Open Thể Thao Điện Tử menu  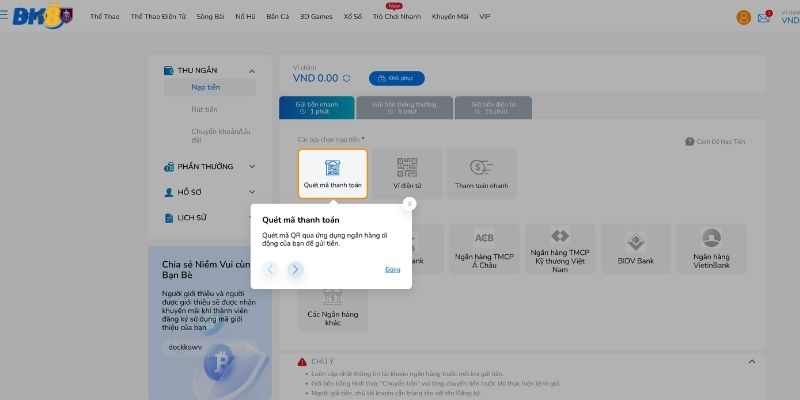[x=158, y=16]
